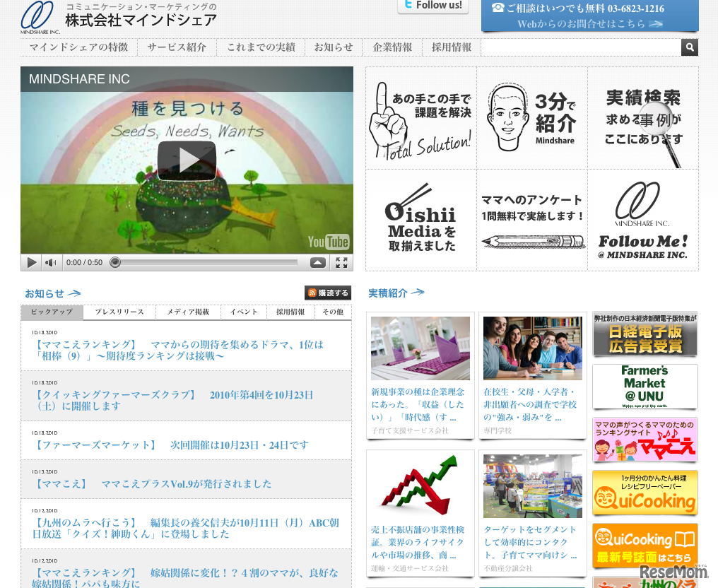Click the YouTube logo on video
The height and width of the screenshot is (588, 718).
(329, 242)
